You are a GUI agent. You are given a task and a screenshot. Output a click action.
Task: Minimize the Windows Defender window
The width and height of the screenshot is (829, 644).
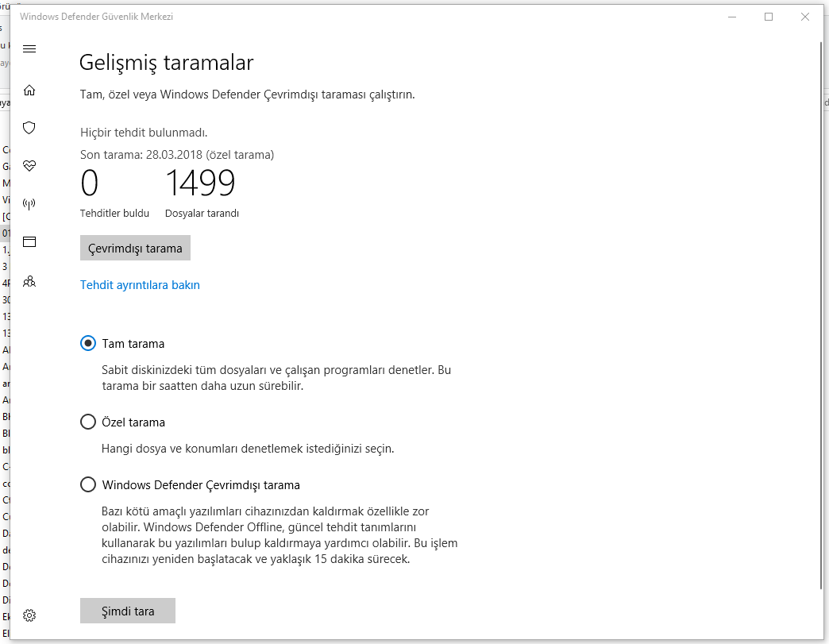tap(732, 17)
